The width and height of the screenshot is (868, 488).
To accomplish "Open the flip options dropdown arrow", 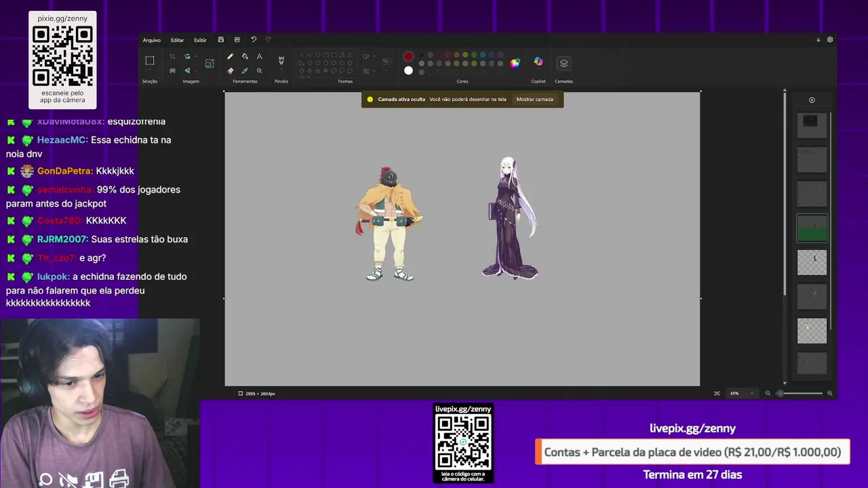I will tap(195, 70).
